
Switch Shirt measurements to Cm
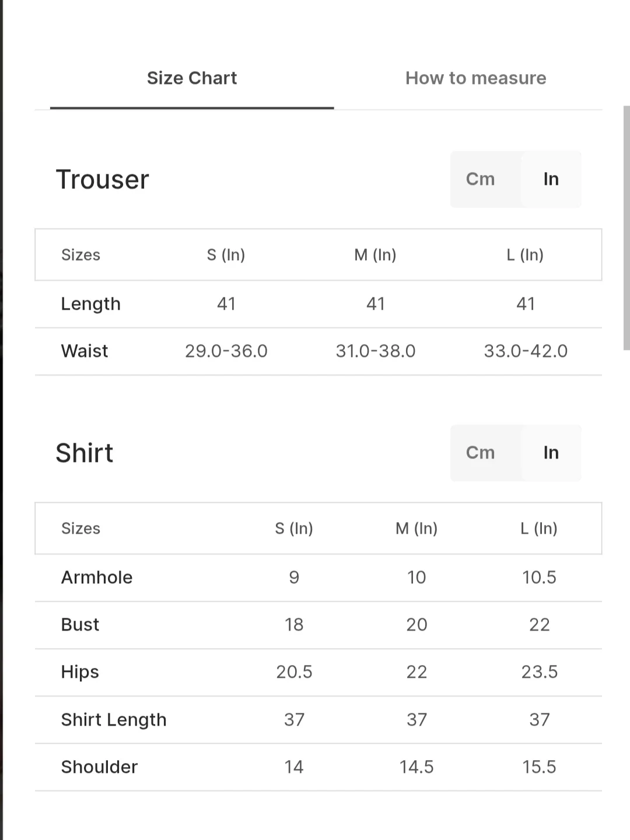(x=480, y=453)
